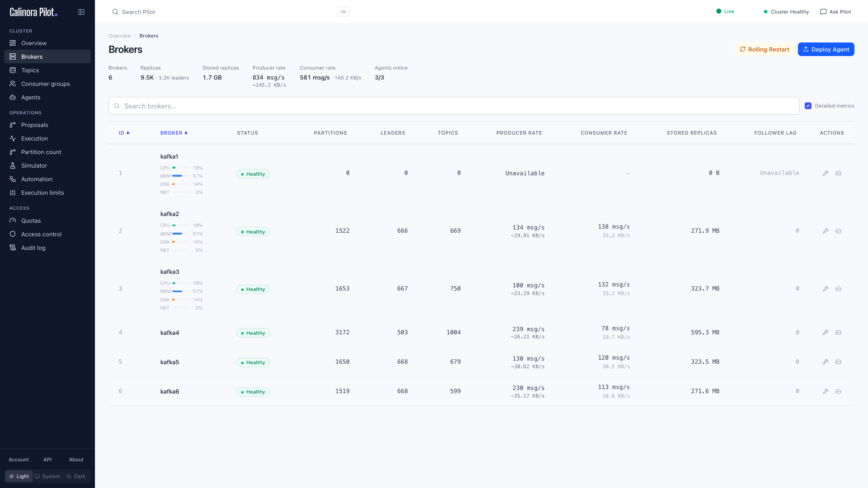Screen dimensions: 868x488
Task: Click the Ask Pilot chat icon
Action: 823,12
